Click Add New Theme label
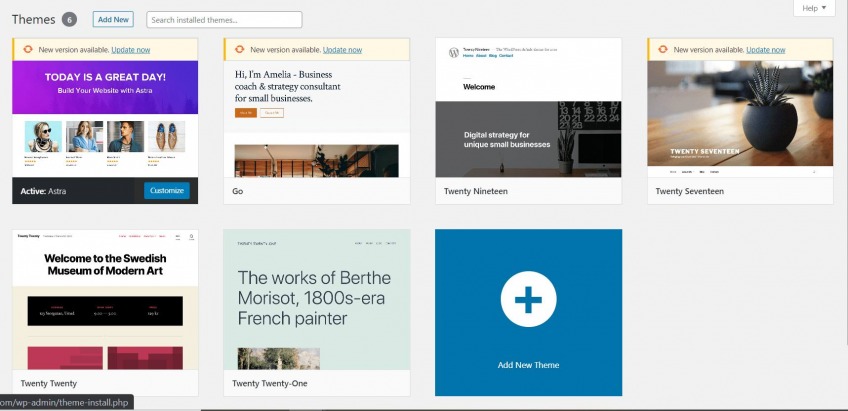Viewport: 848px width, 411px height. (528, 365)
